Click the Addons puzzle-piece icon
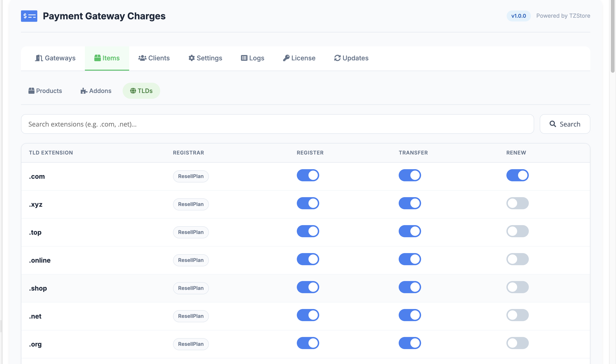The image size is (616, 364). [x=83, y=90]
